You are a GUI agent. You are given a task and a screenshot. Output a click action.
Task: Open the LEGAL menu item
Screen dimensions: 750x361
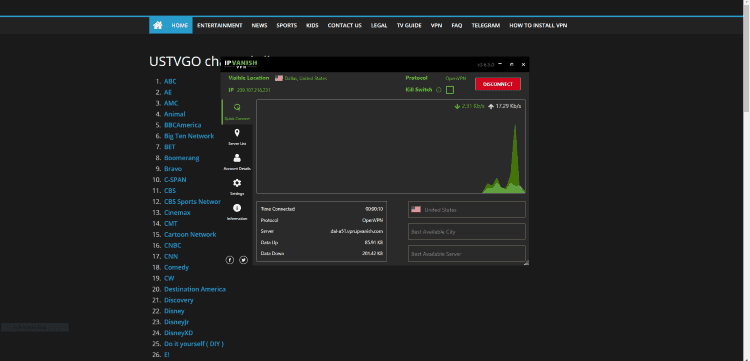(379, 25)
